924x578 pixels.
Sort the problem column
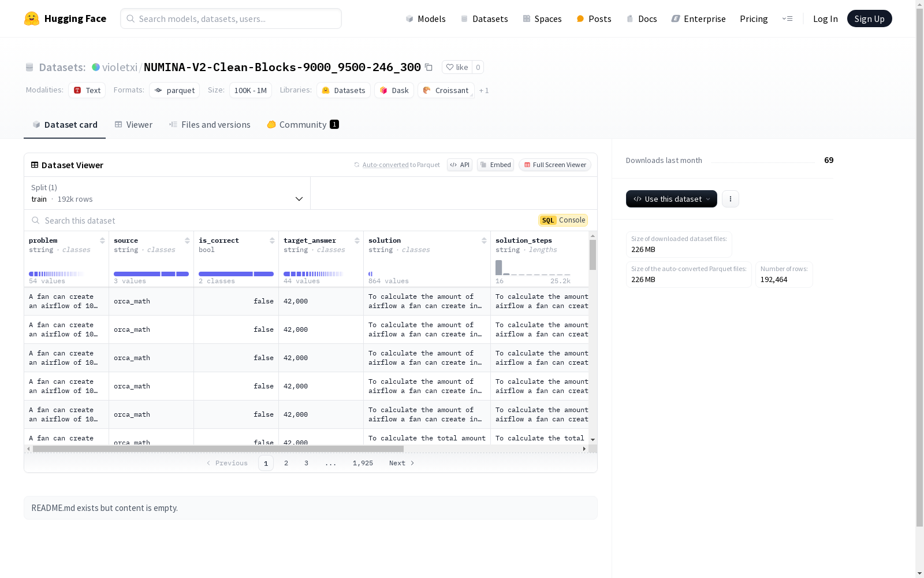click(x=102, y=240)
